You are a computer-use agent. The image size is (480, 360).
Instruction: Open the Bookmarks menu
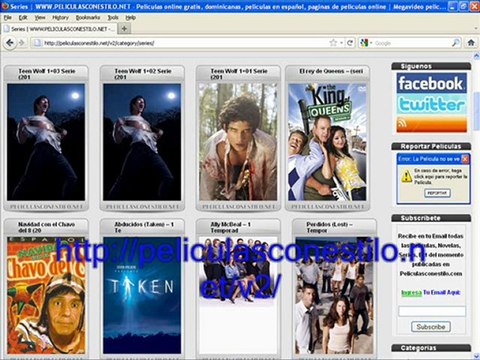tap(88, 18)
